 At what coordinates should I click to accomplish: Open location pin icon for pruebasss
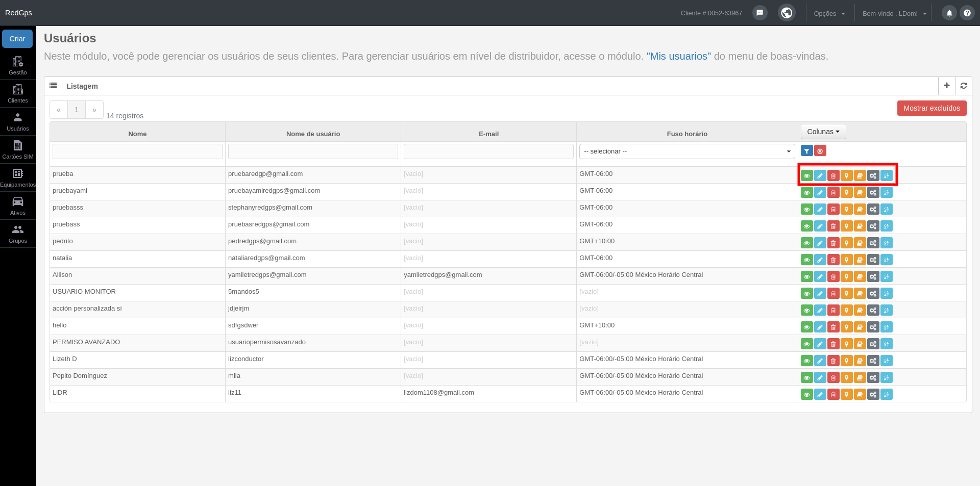[x=846, y=209]
